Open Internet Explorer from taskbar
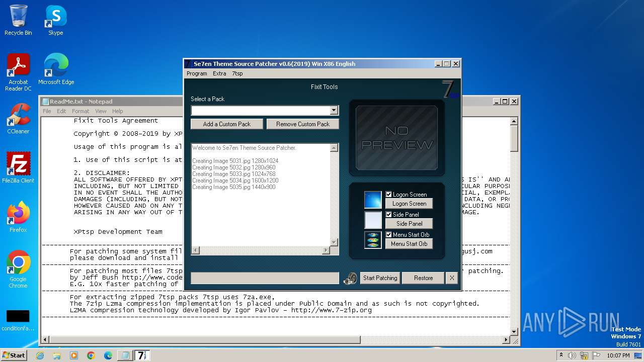This screenshot has height=362, width=644. (40, 355)
